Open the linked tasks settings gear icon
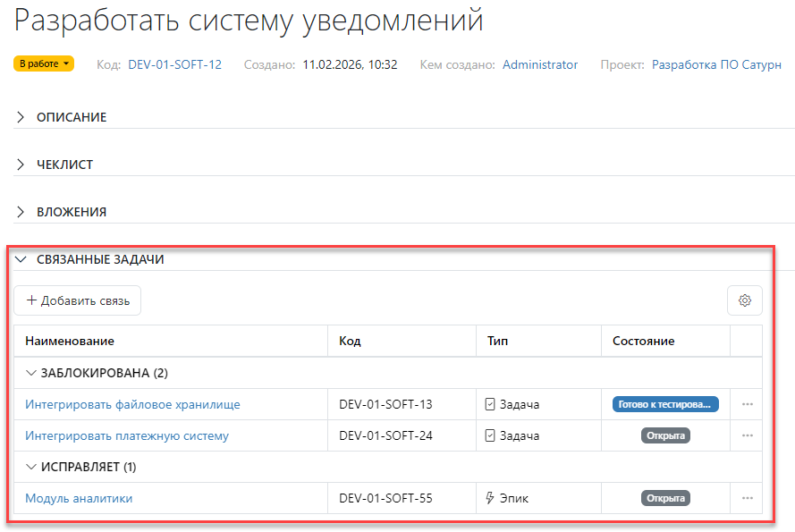Viewport: 795px width, 532px height. pyautogui.click(x=745, y=300)
